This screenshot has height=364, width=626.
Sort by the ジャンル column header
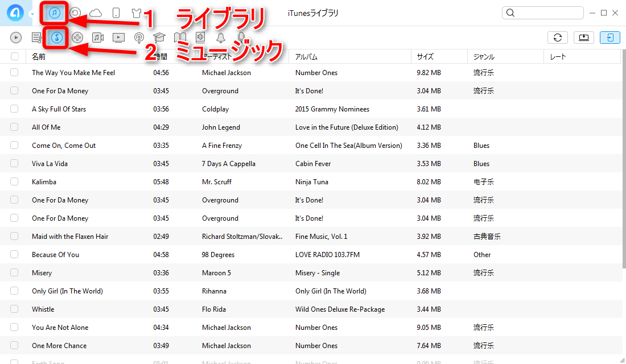[484, 57]
